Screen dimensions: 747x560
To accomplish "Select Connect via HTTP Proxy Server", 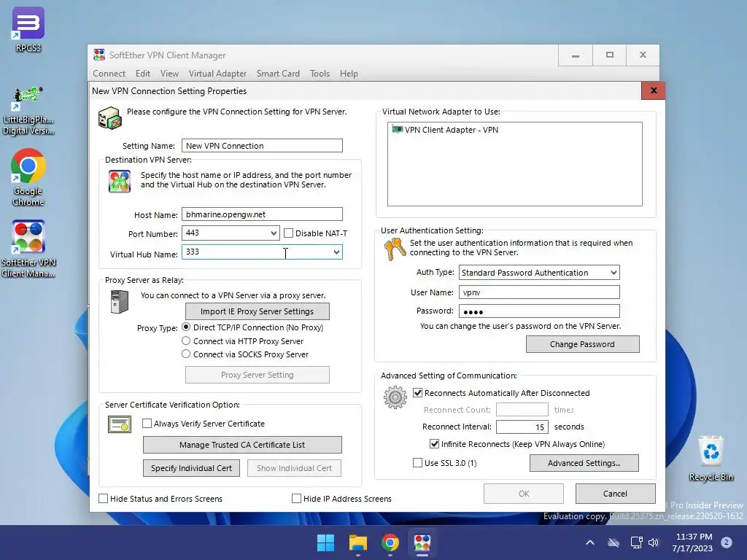I will (186, 341).
